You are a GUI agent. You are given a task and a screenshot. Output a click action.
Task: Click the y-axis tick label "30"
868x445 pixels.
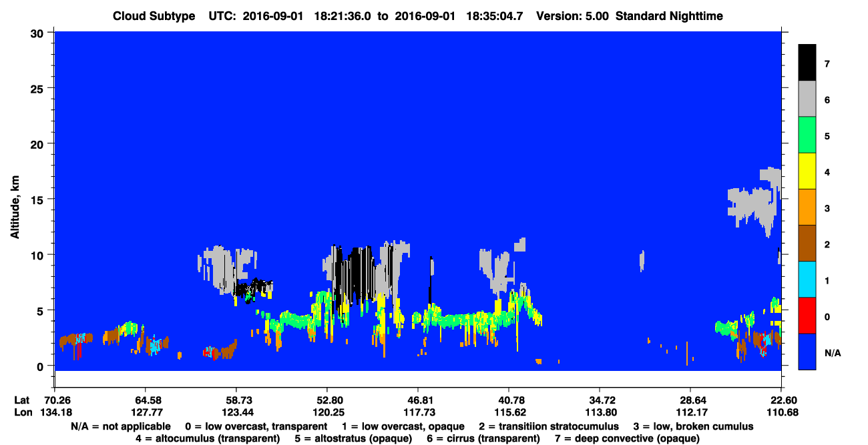pos(39,33)
